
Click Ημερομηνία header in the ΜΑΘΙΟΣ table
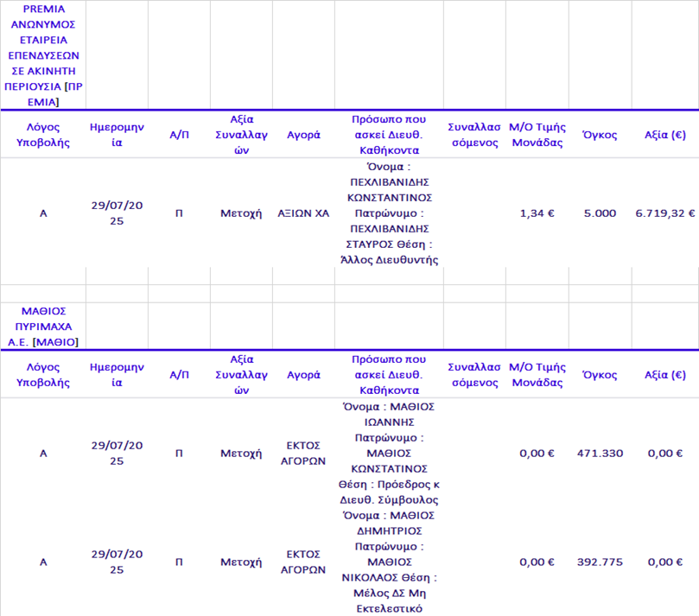[x=117, y=375]
